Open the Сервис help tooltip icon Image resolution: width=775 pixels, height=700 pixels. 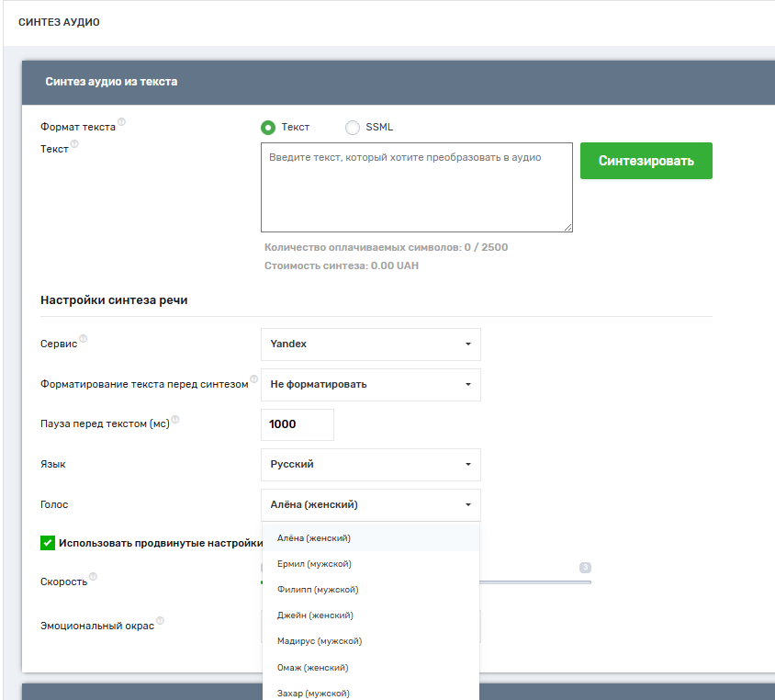[x=83, y=339]
